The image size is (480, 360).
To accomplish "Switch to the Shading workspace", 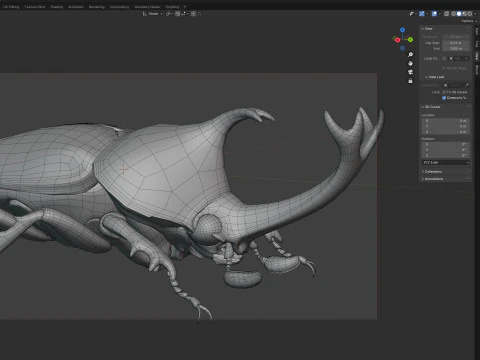I will (57, 7).
